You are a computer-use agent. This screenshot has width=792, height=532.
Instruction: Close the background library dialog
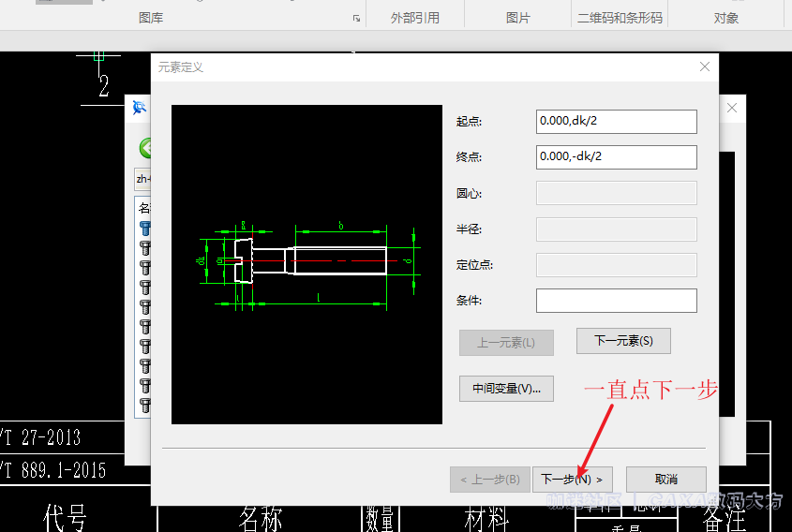pos(732,108)
